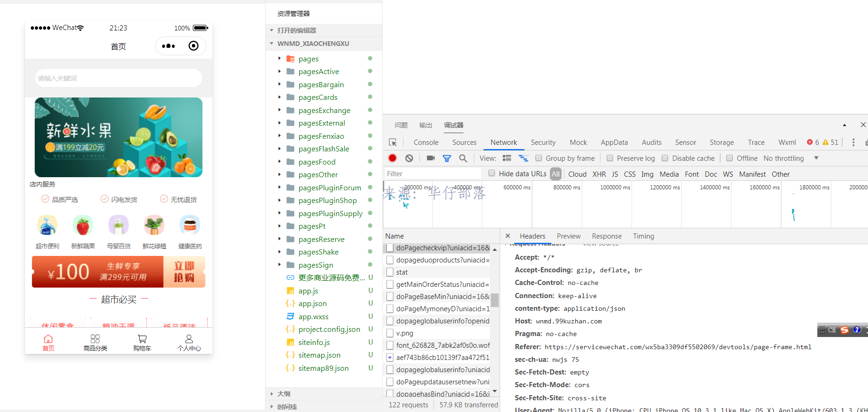Viewport: 868px width, 412px height.
Task: Filter requests by Img
Action: (x=647, y=174)
